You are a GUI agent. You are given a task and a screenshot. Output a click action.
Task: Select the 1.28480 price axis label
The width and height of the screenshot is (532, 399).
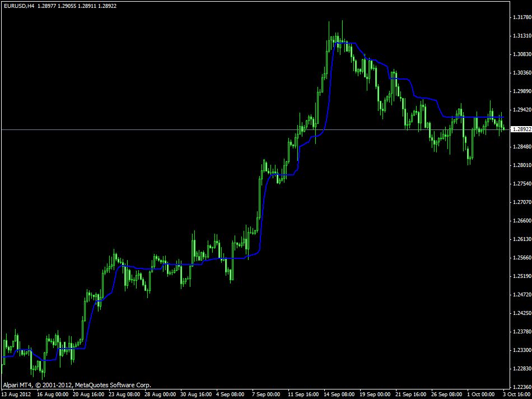point(521,147)
